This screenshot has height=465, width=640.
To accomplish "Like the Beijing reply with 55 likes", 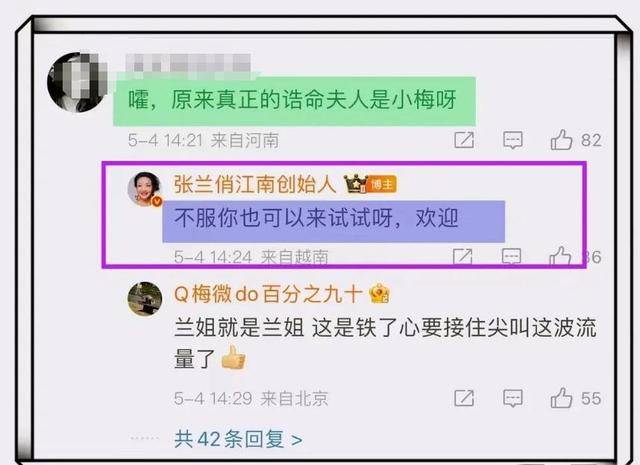I will click(x=562, y=398).
